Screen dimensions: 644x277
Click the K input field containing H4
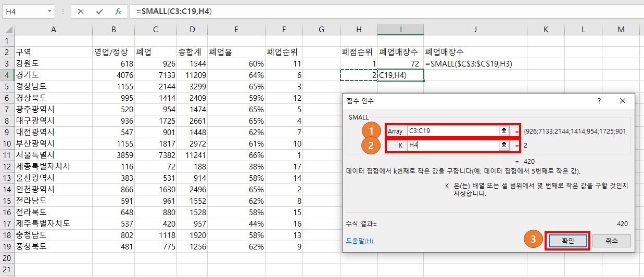[453, 146]
